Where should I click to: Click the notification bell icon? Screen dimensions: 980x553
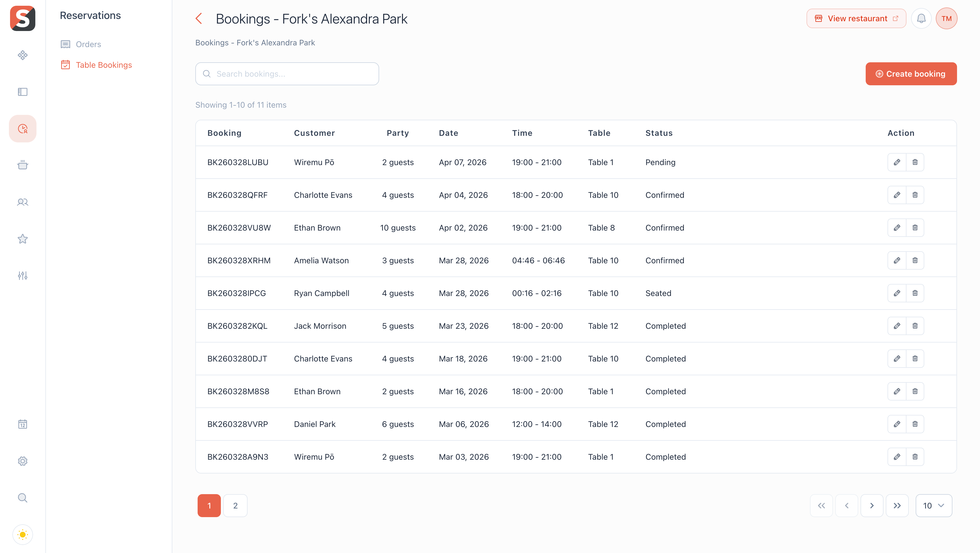click(x=921, y=18)
